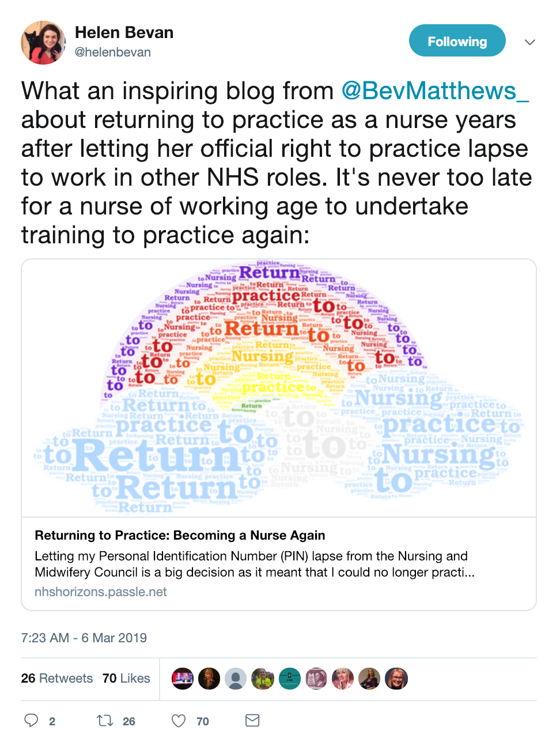The height and width of the screenshot is (738, 560).
Task: Open the @helenbevan handle
Action: 113,52
